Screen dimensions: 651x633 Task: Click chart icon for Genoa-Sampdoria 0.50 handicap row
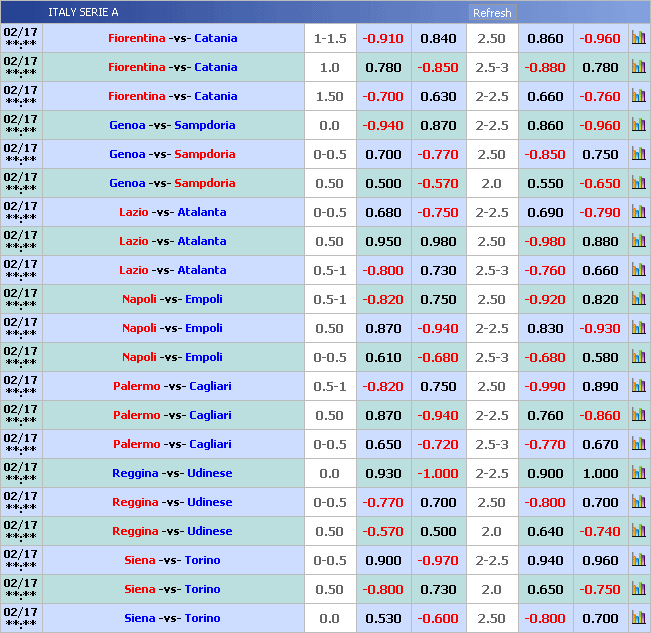[x=638, y=184]
